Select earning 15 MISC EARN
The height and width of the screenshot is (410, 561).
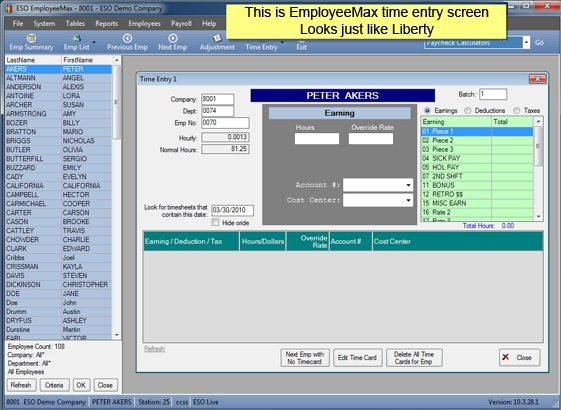coord(477,203)
